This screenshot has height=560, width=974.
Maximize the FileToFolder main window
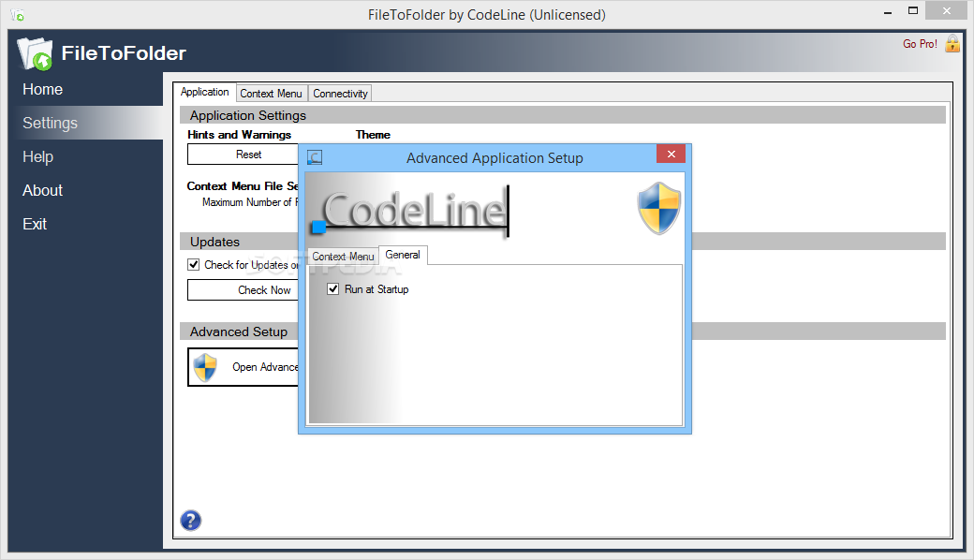click(x=912, y=10)
